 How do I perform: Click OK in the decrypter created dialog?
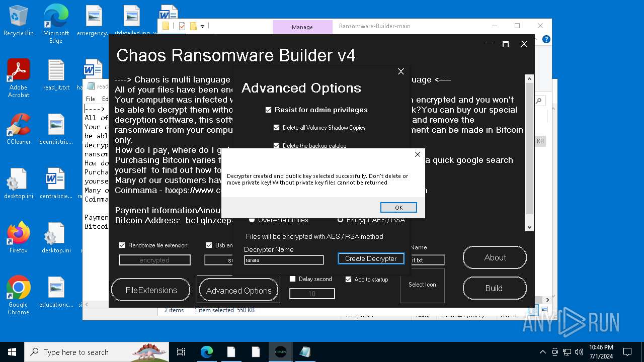coord(398,208)
